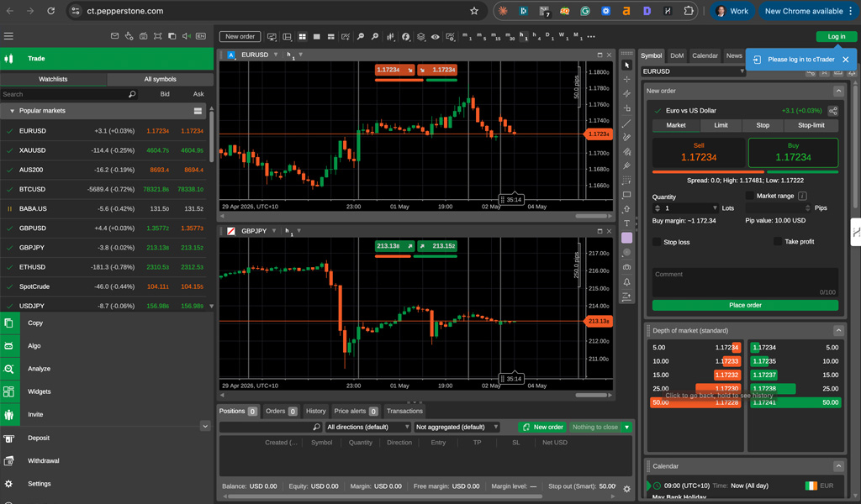861x504 pixels.
Task: Mute sounds with the speaker icon
Action: point(186,36)
